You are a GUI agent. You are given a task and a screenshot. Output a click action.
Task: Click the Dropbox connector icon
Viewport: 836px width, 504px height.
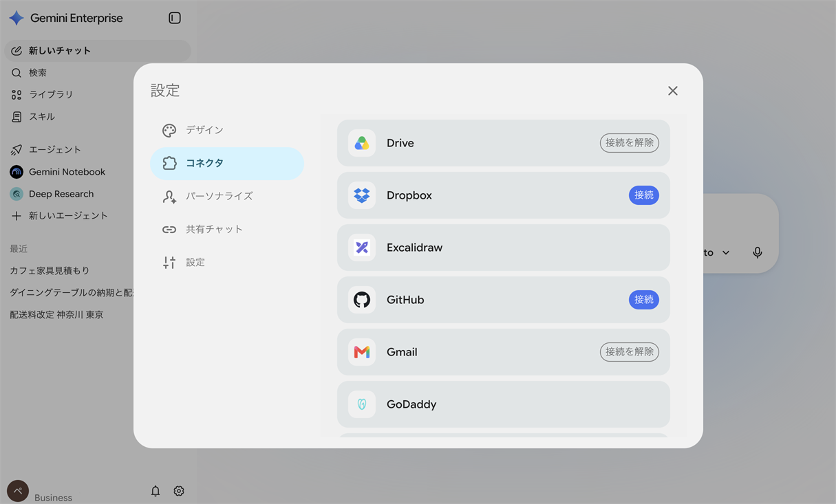pos(362,195)
